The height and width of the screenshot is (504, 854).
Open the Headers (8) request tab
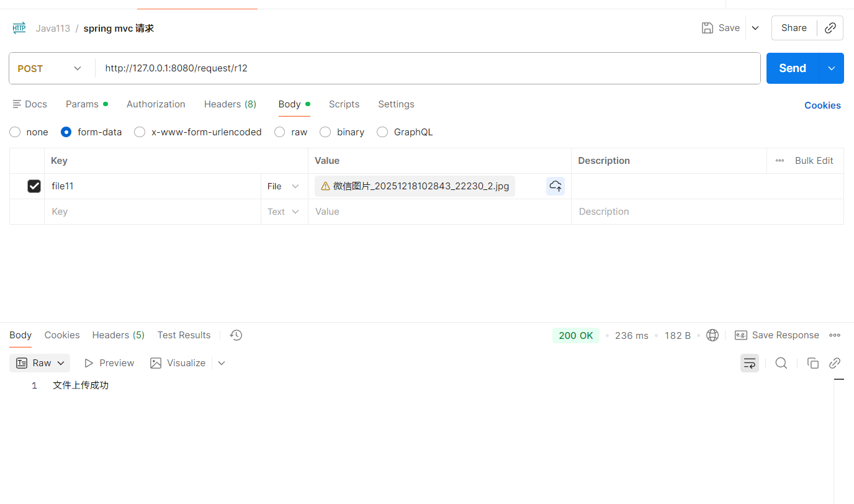[230, 104]
